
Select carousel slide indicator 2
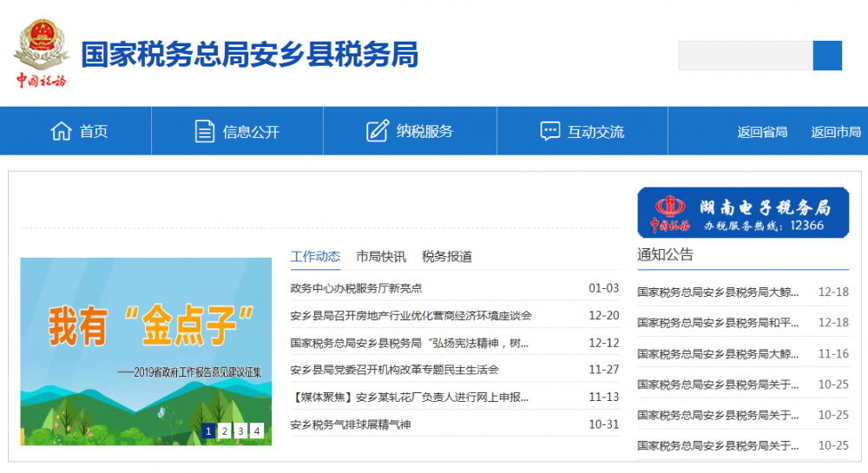[225, 430]
